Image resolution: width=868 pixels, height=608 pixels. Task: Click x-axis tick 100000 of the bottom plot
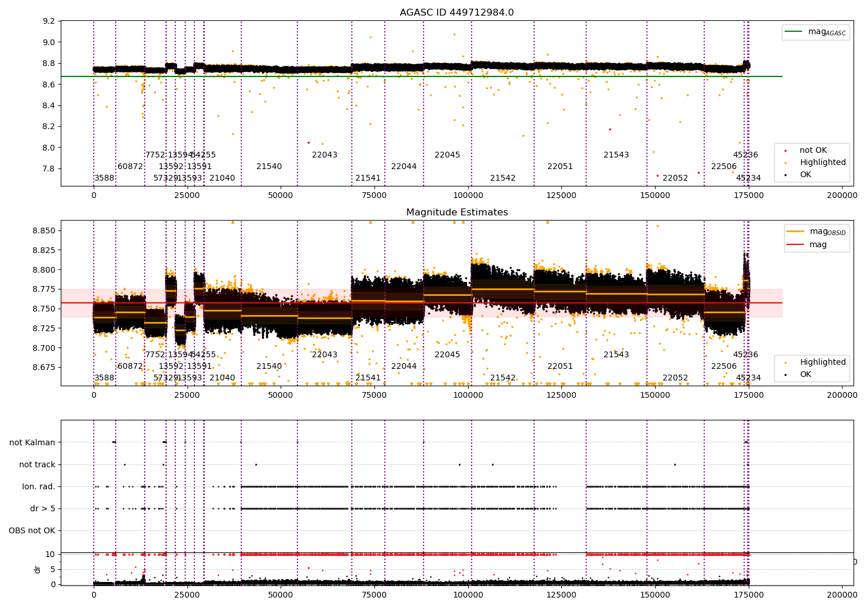coord(468,594)
